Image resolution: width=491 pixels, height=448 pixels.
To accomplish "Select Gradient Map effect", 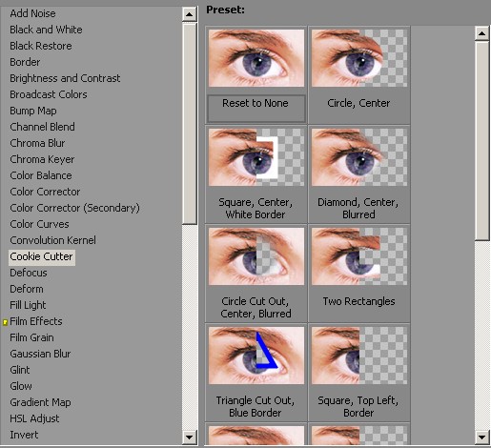I will click(x=40, y=402).
